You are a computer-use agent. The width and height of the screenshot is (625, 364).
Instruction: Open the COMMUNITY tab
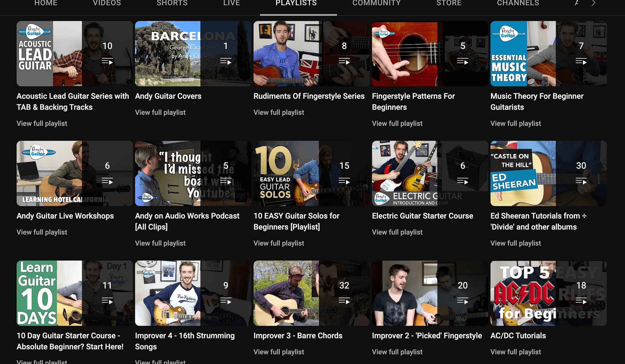coord(377,4)
